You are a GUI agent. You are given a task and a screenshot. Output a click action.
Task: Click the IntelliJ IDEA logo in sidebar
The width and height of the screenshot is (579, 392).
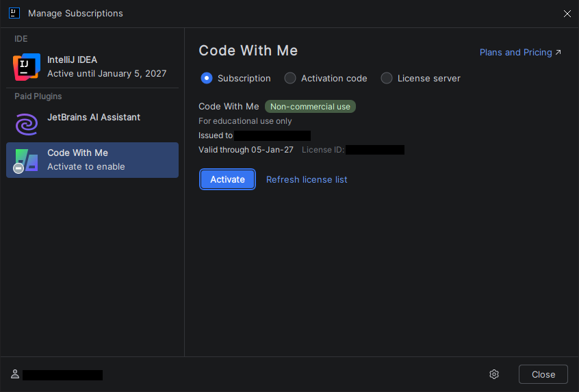[27, 66]
